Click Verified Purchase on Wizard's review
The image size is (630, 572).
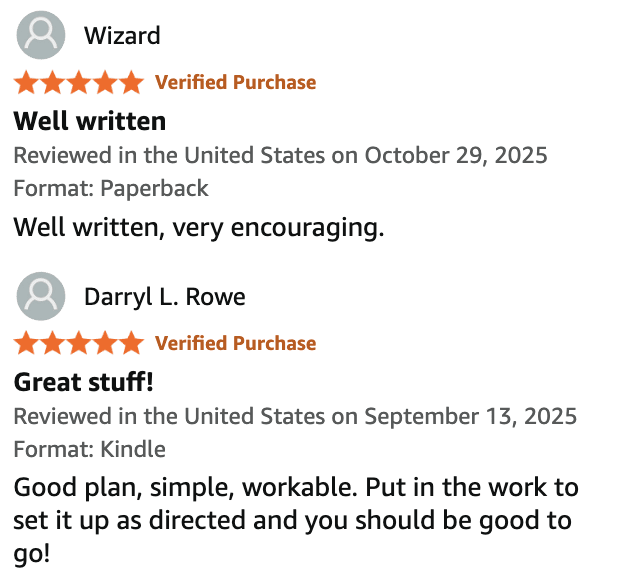(x=235, y=82)
